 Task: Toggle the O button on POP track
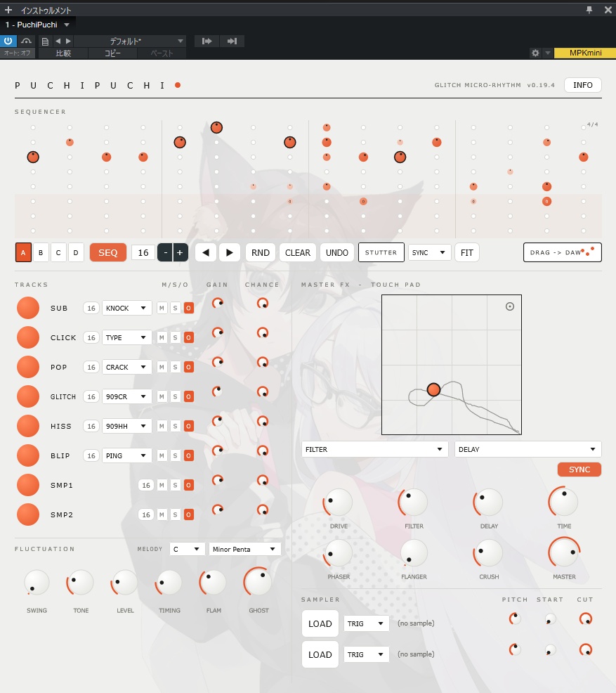(188, 368)
